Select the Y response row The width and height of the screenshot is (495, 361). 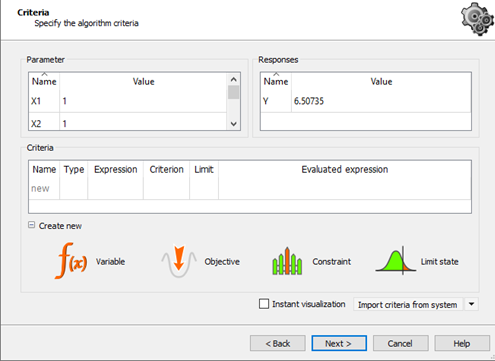coord(366,101)
